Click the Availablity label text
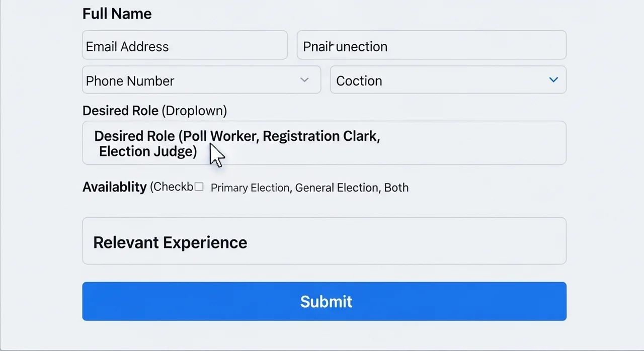 coord(114,187)
